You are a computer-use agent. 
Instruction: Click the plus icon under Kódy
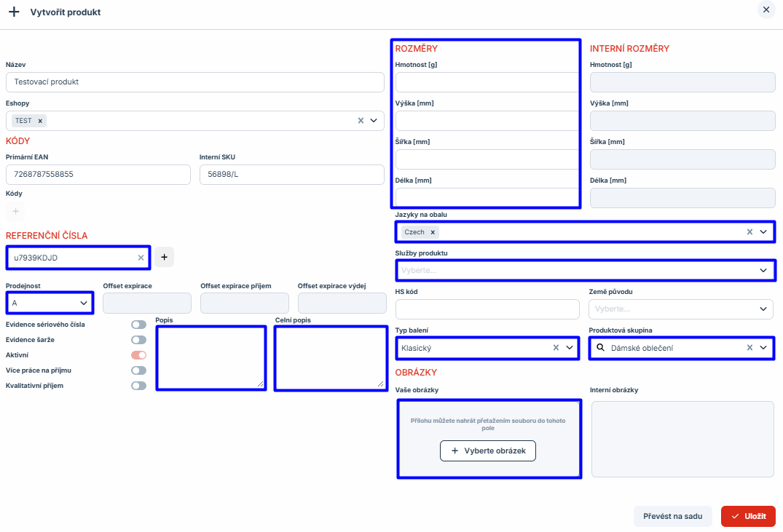[15, 211]
